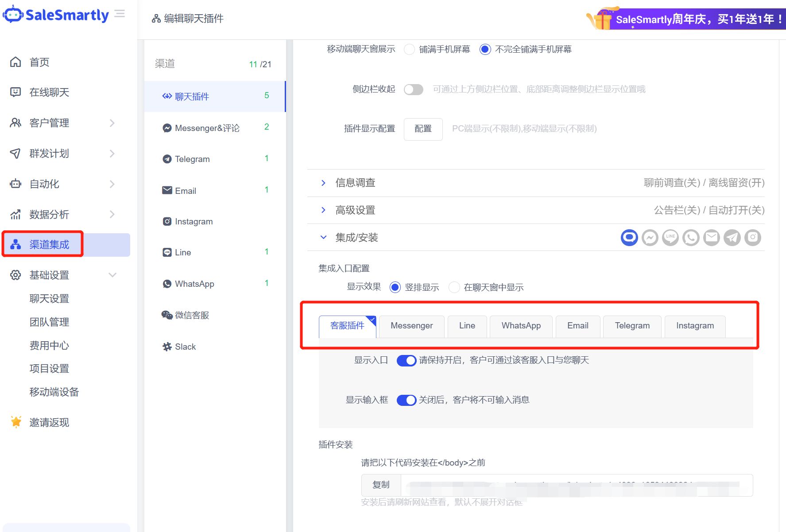This screenshot has height=532, width=786.
Task: Select 铺满手机屏幕 radio option
Action: tap(410, 49)
